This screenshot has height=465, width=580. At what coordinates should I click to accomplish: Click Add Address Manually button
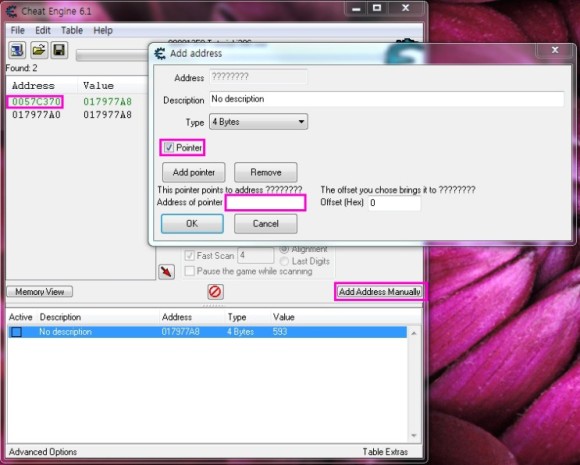click(380, 292)
